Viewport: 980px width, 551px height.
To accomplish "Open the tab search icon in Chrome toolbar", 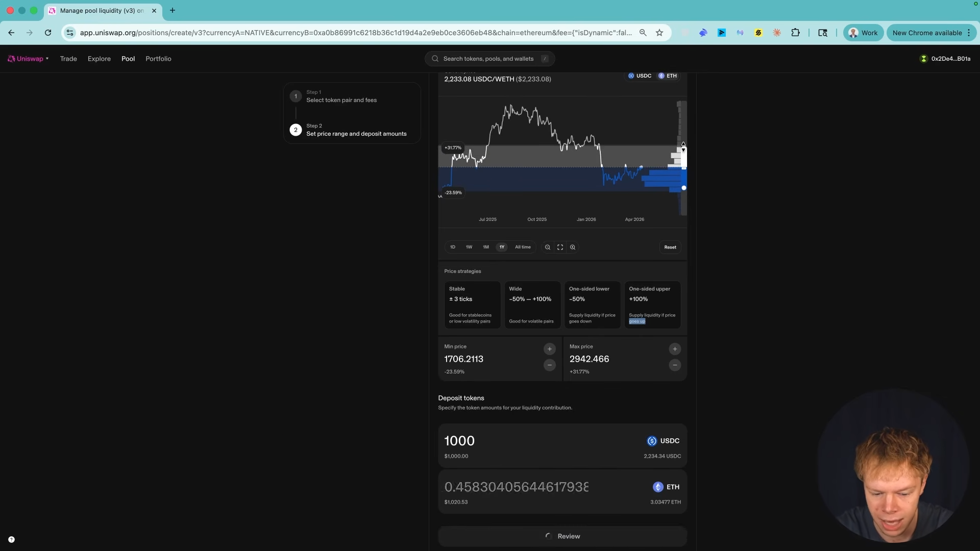I will pyautogui.click(x=823, y=33).
